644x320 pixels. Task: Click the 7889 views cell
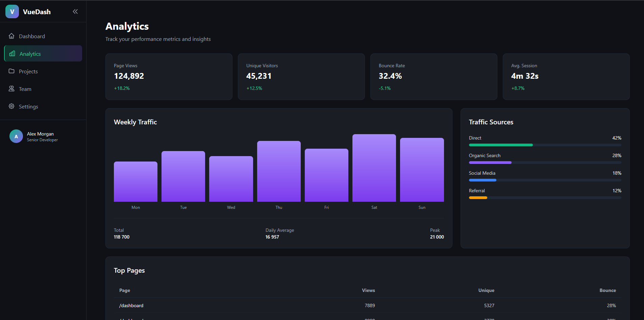pyautogui.click(x=370, y=305)
